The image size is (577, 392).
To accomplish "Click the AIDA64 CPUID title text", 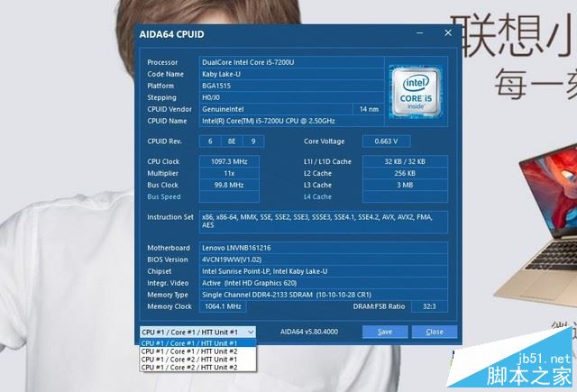I will 172,34.
